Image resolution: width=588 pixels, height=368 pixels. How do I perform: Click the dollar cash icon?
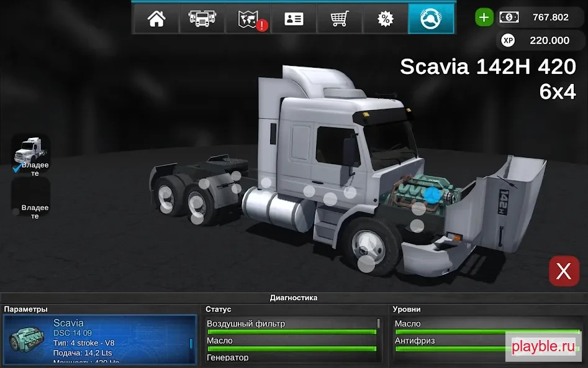point(509,17)
